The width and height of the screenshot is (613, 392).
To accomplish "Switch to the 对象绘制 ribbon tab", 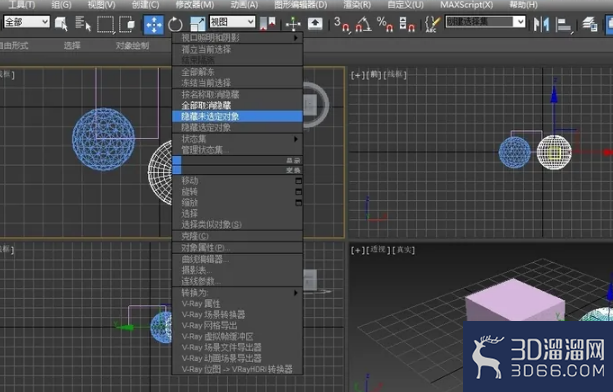I will pos(132,46).
